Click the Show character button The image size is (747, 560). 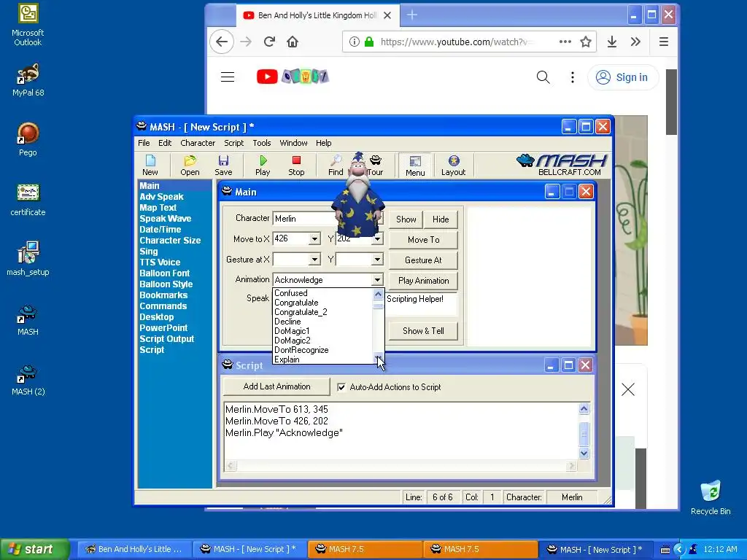pyautogui.click(x=406, y=219)
